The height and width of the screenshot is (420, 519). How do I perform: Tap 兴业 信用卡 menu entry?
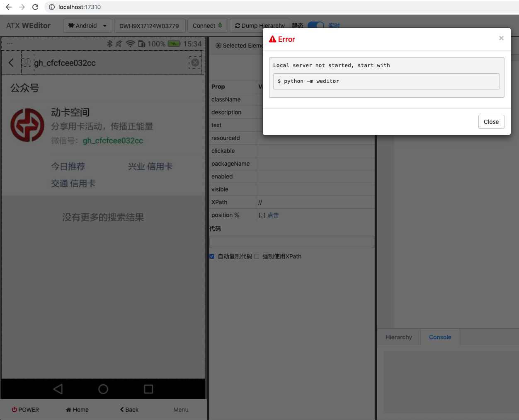click(x=150, y=167)
